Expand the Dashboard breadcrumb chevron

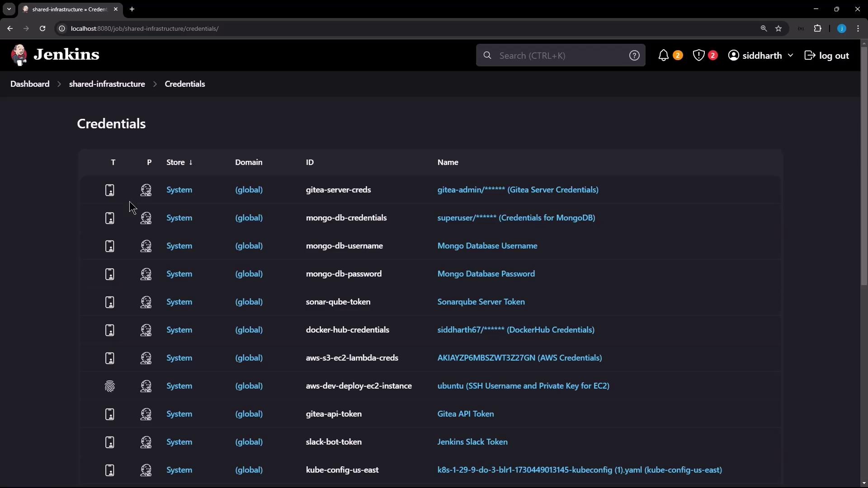[x=59, y=84]
